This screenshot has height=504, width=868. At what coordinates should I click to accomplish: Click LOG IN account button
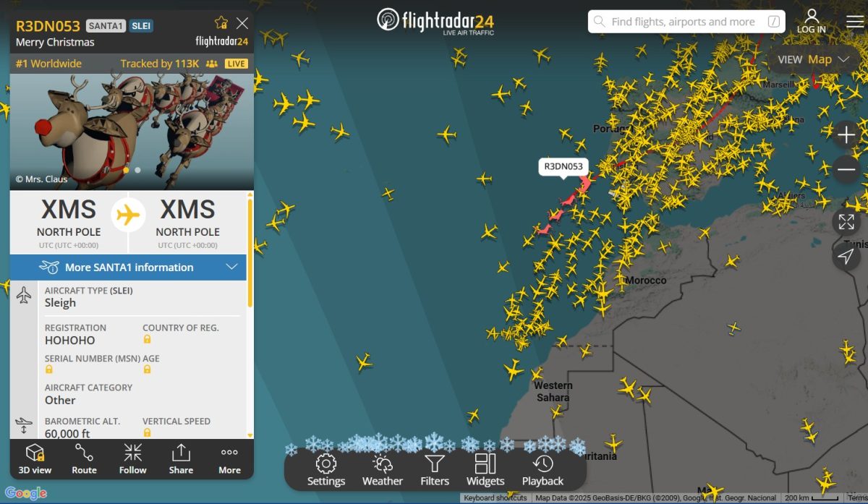812,22
